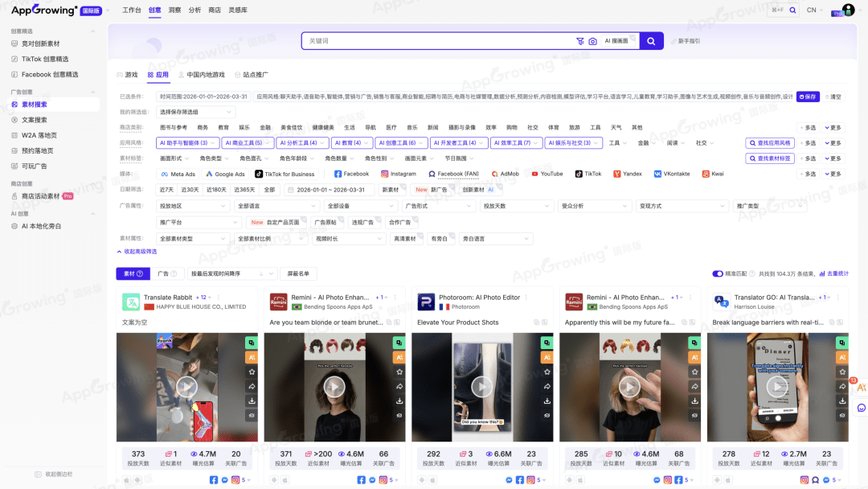Open the 全部设备 dropdown

360,206
